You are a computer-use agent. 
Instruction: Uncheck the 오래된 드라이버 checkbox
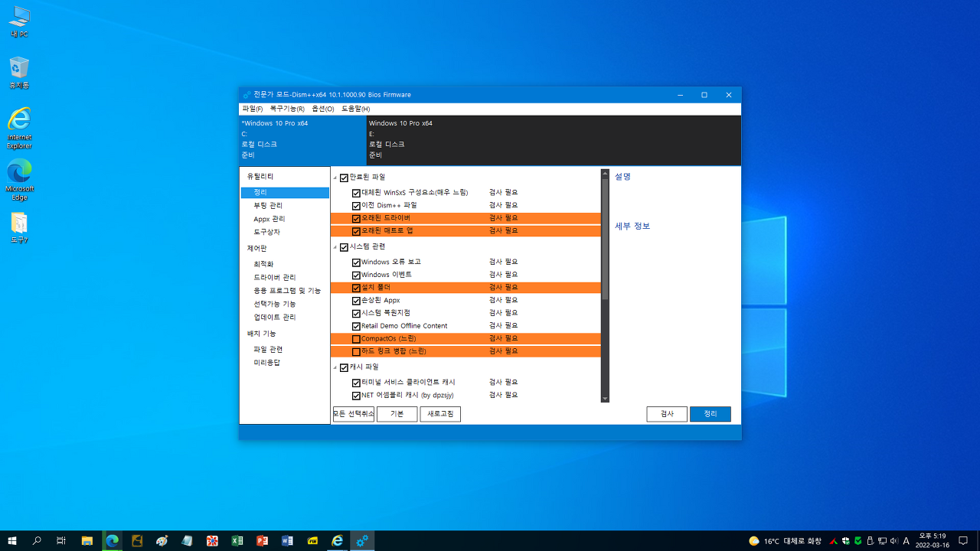pos(356,218)
